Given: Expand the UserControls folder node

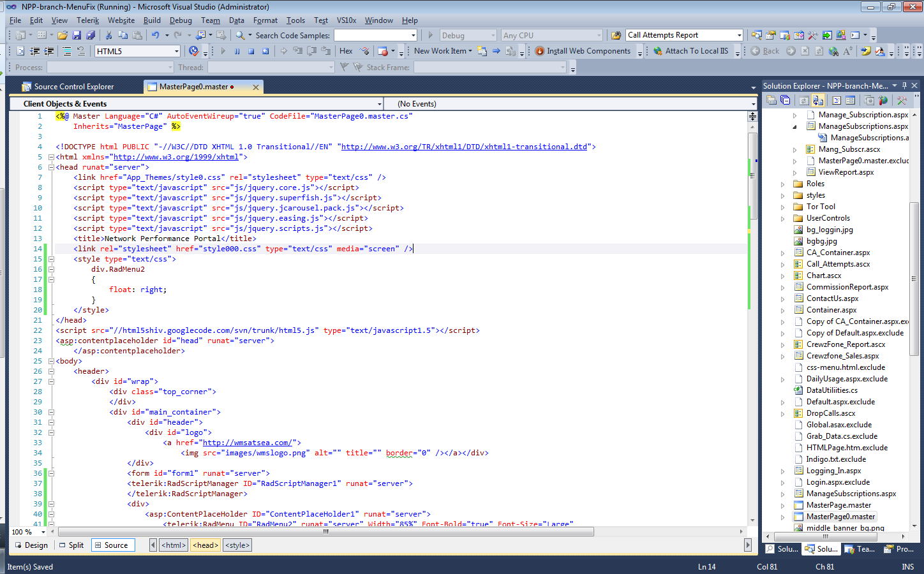Looking at the screenshot, I should 783,219.
